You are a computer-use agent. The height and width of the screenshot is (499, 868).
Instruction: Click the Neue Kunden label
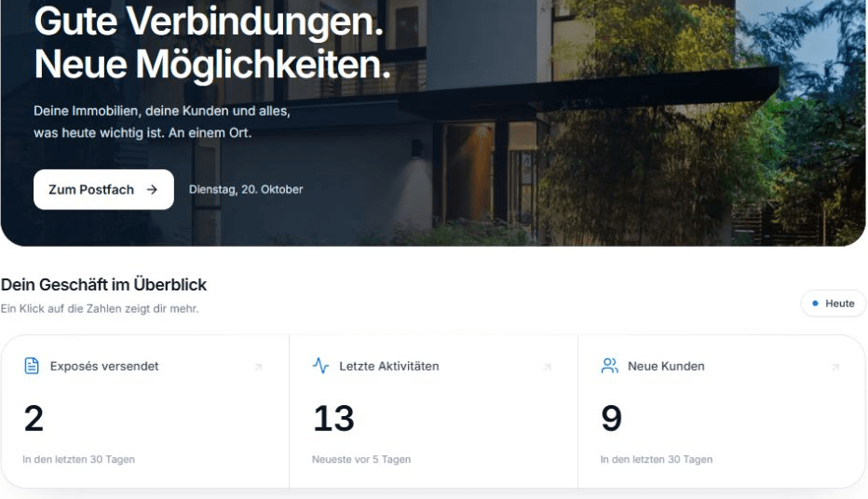[666, 366]
